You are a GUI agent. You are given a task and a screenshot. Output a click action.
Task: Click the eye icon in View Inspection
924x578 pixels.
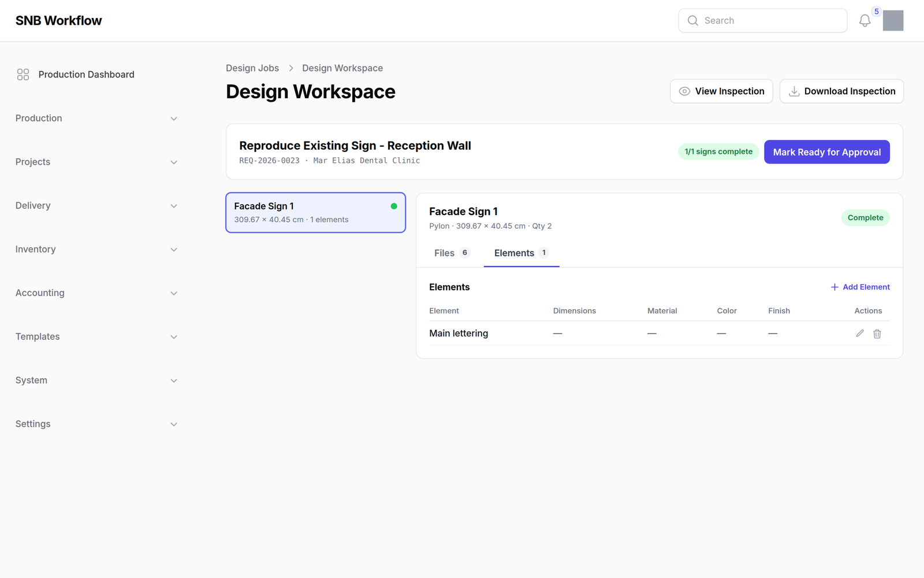point(684,91)
